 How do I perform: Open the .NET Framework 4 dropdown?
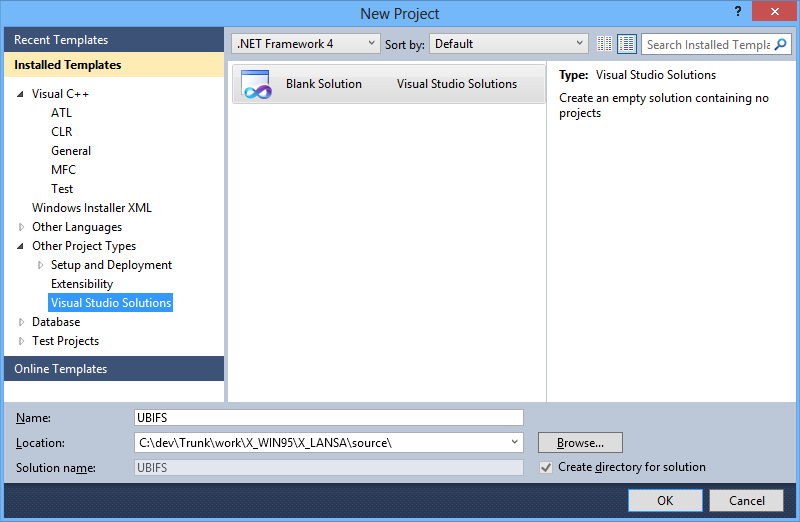[305, 44]
